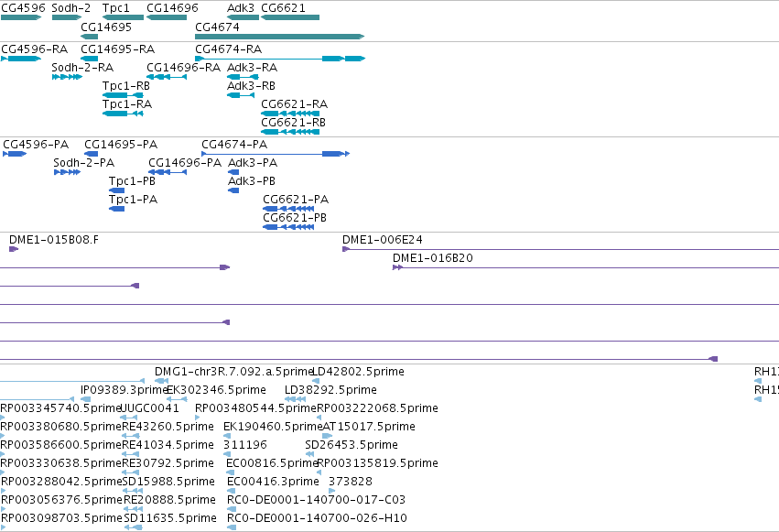Click the Tpc1-RB transcript label
779x532 pixels.
pos(126,86)
